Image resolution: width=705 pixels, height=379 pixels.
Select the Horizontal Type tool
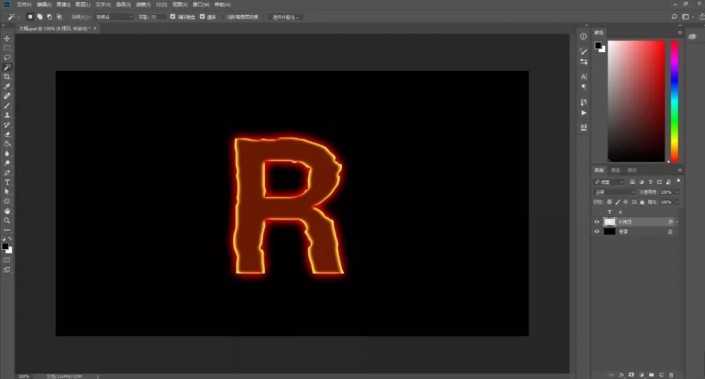[7, 182]
